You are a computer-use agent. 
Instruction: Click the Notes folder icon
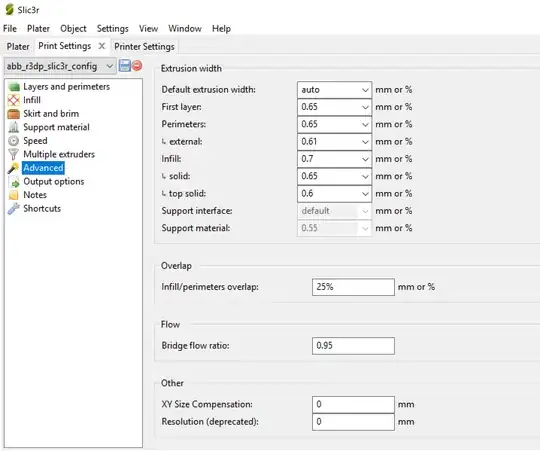tap(14, 195)
